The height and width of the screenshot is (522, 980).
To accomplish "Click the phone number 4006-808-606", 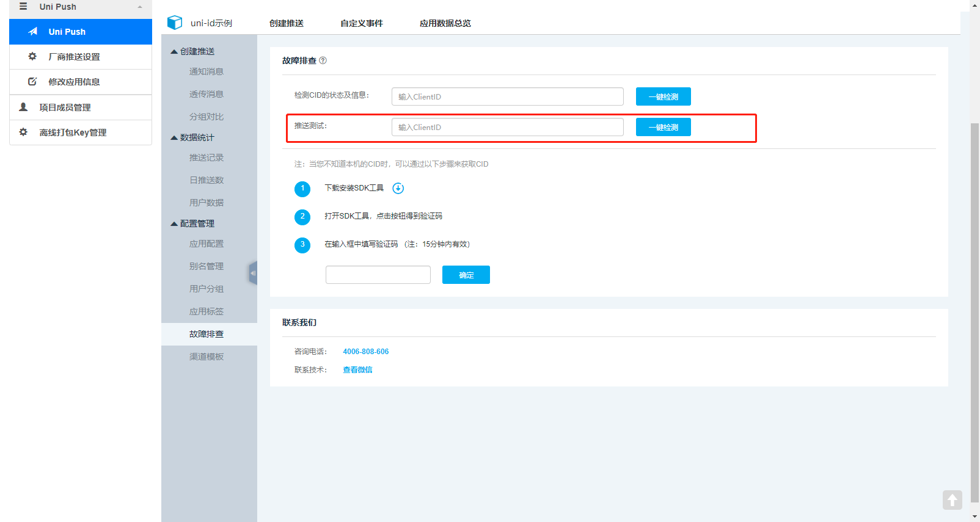I will (x=366, y=352).
